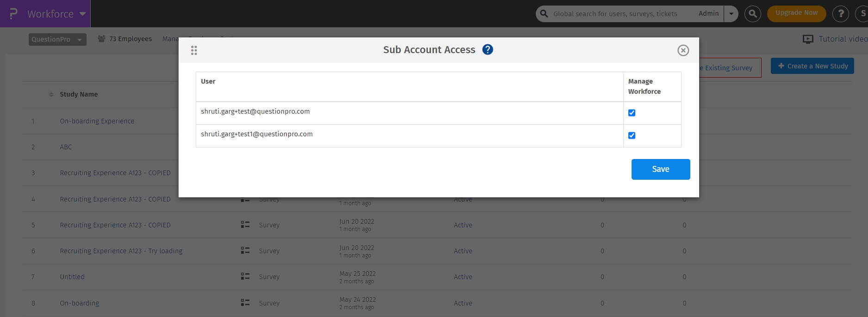The height and width of the screenshot is (317, 868).
Task: Open the help icon in top bar
Action: pyautogui.click(x=840, y=14)
